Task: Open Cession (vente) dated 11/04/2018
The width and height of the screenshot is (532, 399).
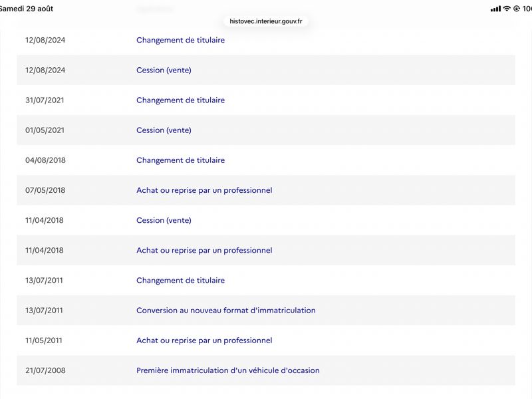Action: tap(164, 220)
